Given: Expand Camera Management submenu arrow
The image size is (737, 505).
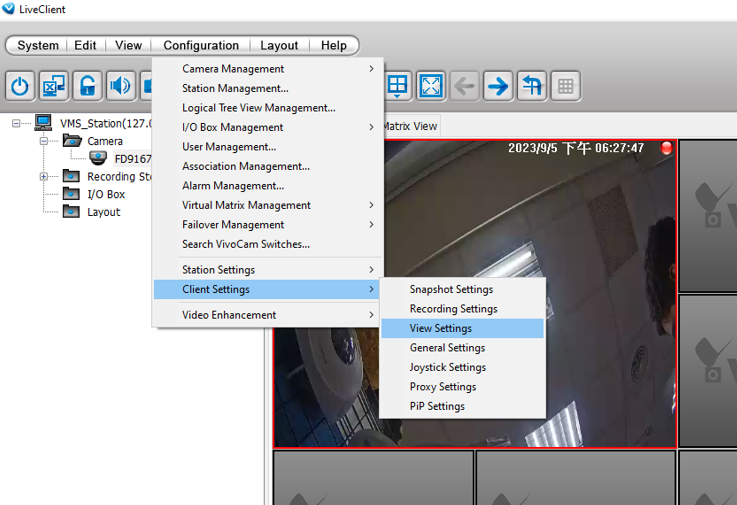Looking at the screenshot, I should click(x=371, y=69).
